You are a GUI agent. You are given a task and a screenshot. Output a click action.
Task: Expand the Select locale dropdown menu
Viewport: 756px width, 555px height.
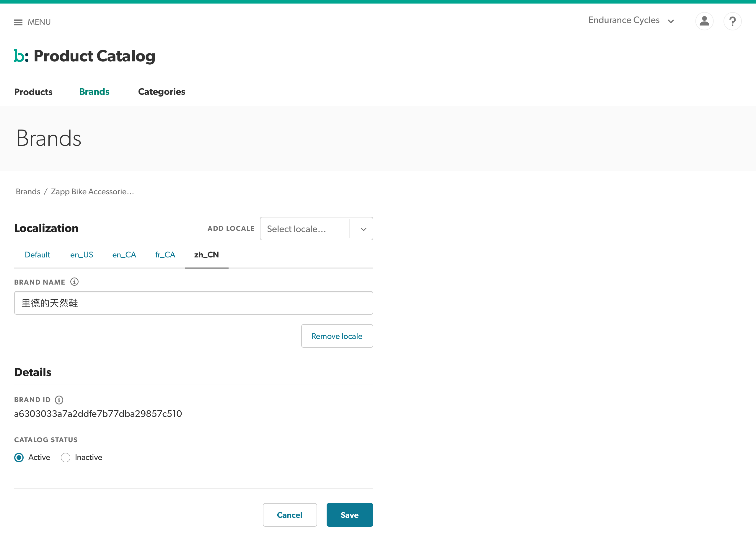click(316, 229)
